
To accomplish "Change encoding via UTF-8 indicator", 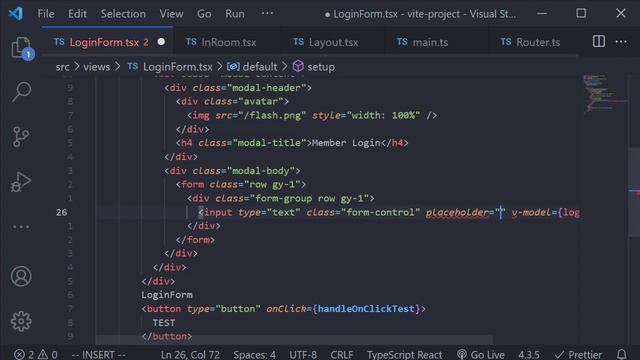I will point(303,354).
